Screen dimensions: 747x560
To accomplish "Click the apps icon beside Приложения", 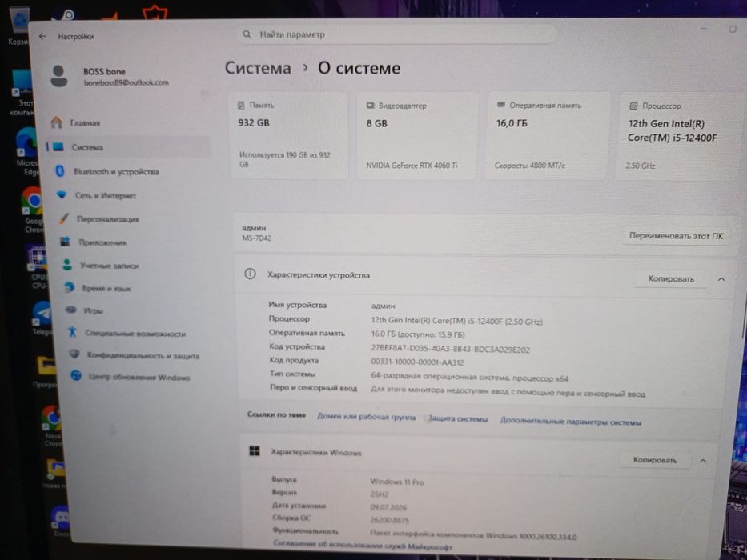I will coord(66,242).
